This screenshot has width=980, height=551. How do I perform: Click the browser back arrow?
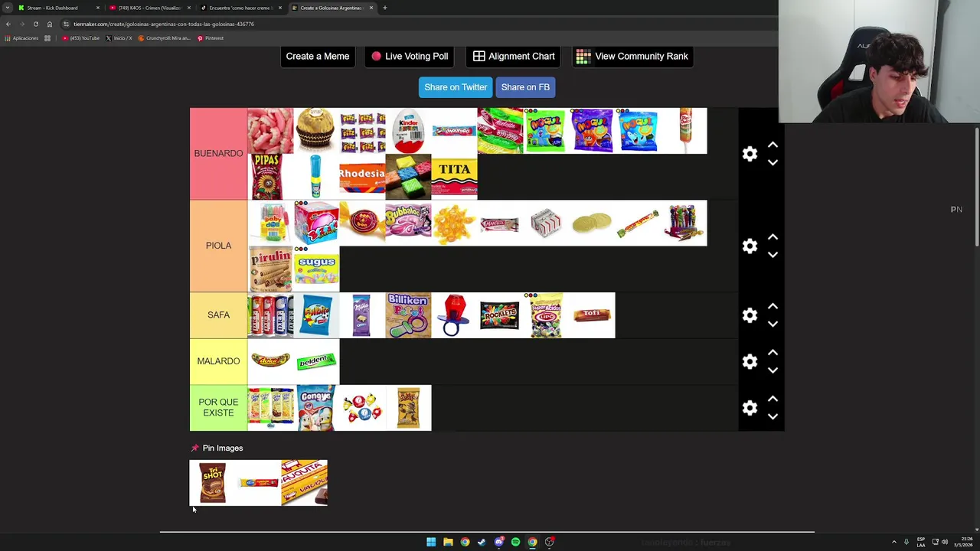pos(8,24)
